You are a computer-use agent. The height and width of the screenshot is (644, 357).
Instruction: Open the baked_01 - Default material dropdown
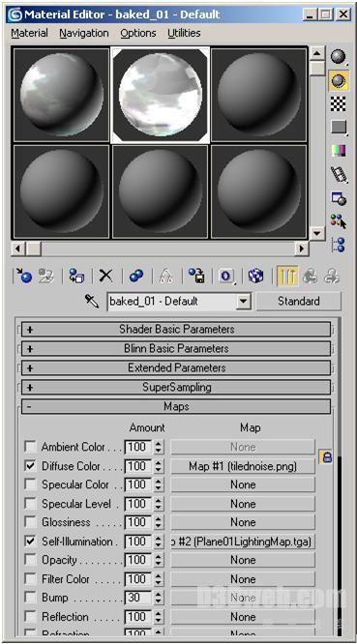click(x=244, y=302)
